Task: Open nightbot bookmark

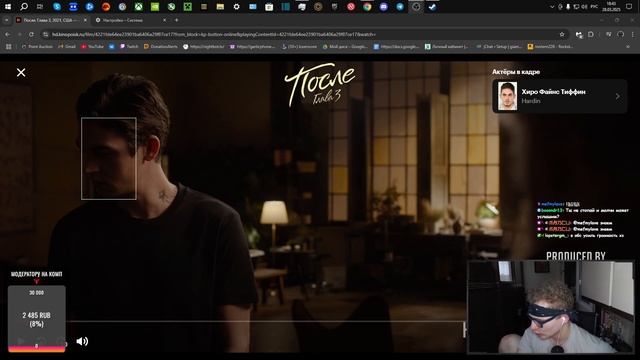Action: tap(203, 47)
